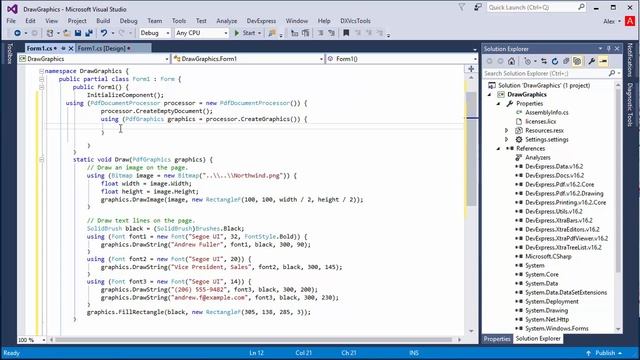The image size is (640, 360).
Task: Click the red user account avatar icon
Action: (x=630, y=21)
